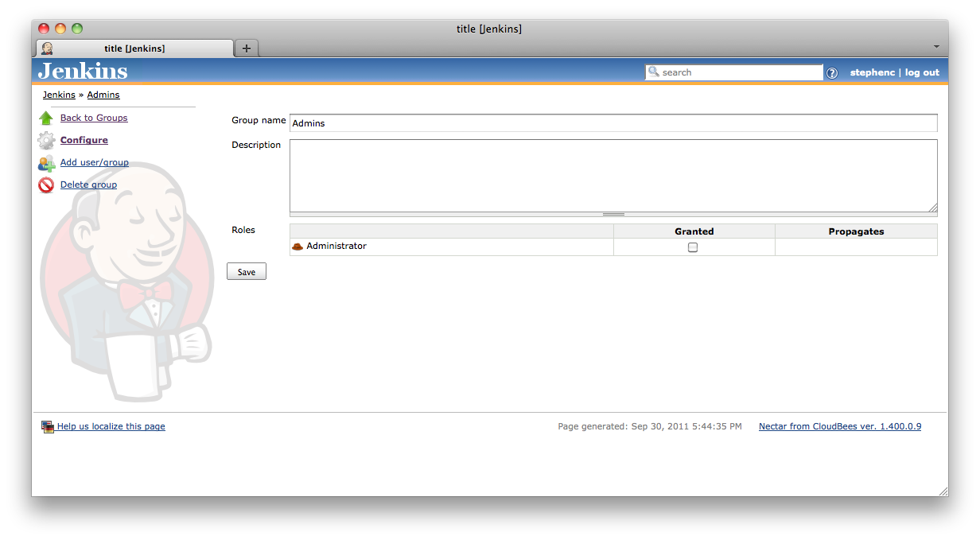Click the localize page flag icon

[x=48, y=427]
